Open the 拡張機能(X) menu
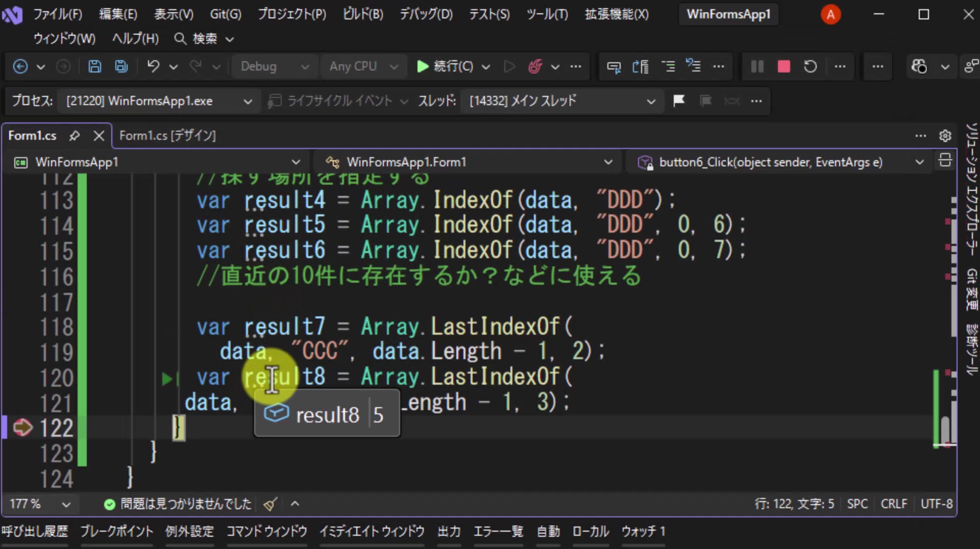 617,14
